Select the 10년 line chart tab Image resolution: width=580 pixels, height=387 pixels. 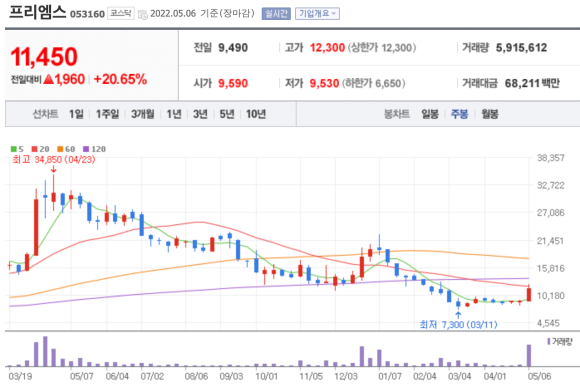pyautogui.click(x=256, y=114)
